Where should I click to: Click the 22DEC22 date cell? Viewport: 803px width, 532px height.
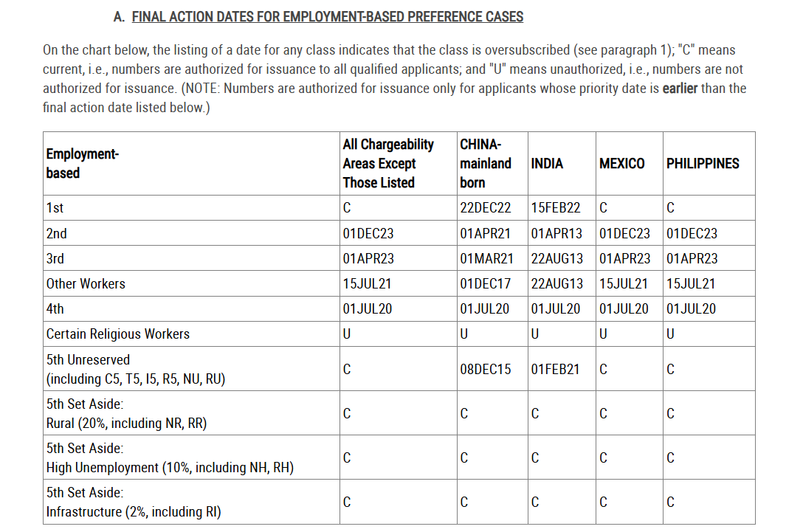click(485, 208)
